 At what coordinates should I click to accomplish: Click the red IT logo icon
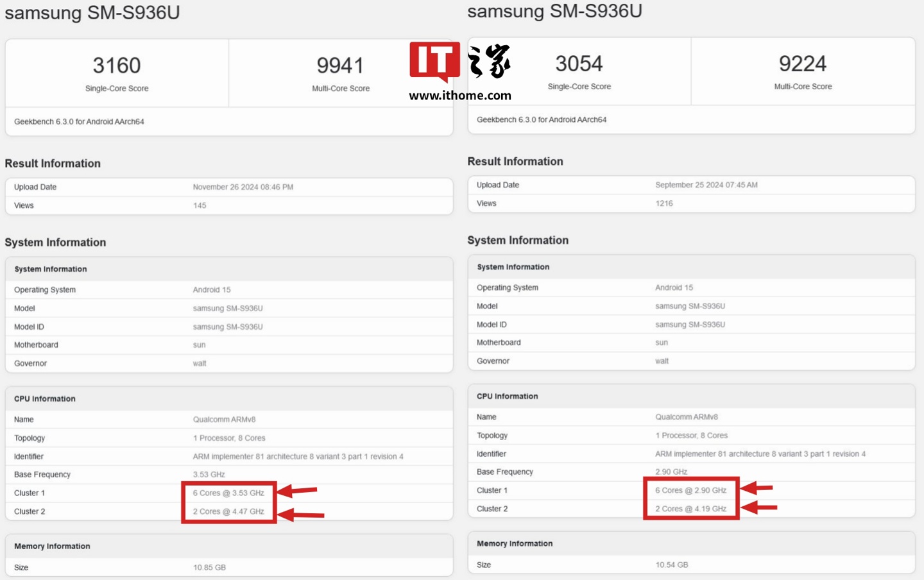tap(434, 62)
